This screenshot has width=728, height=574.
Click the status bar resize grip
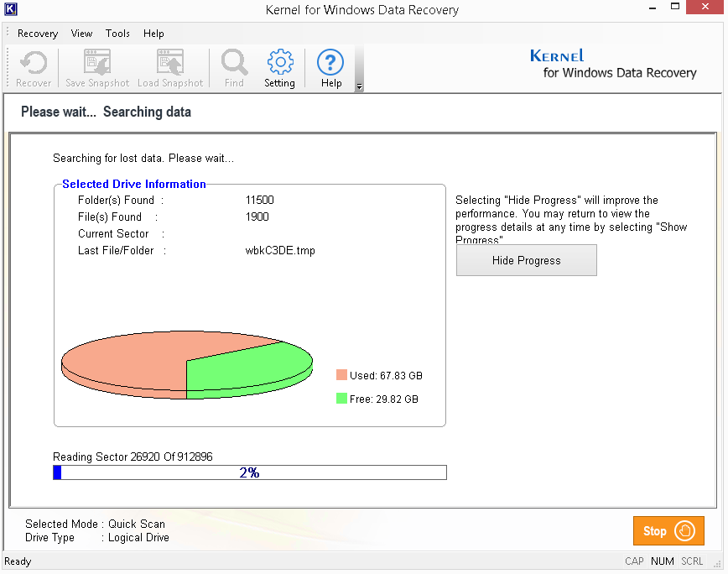click(x=718, y=563)
